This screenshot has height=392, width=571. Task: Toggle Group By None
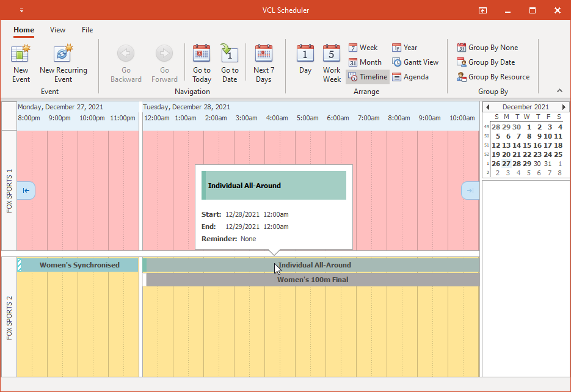coord(488,47)
